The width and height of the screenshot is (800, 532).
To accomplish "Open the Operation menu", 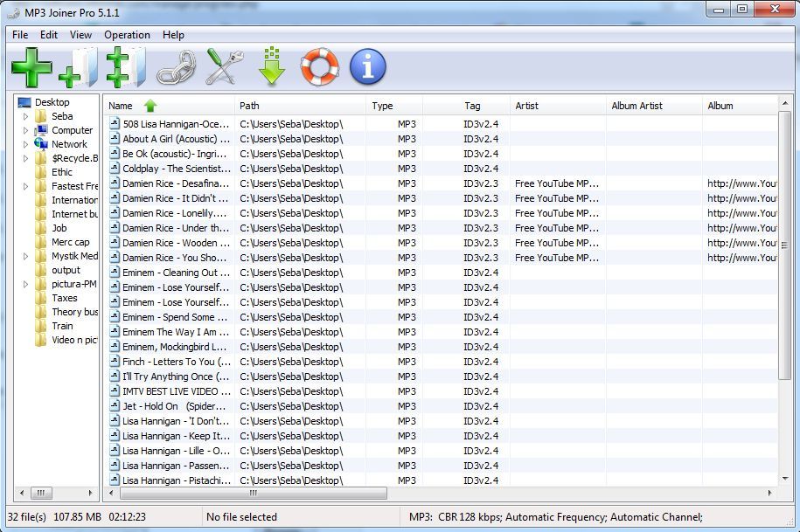I will 127,35.
